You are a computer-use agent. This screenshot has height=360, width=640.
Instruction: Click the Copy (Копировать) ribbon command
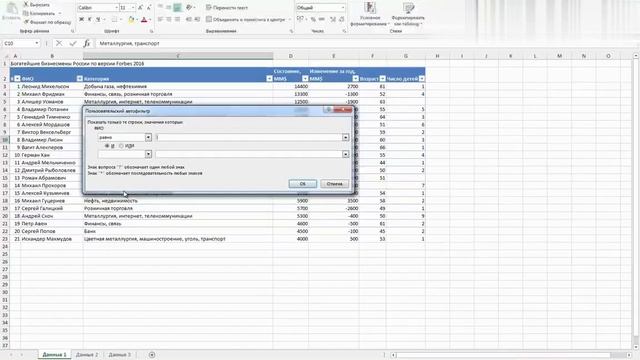[x=40, y=13]
